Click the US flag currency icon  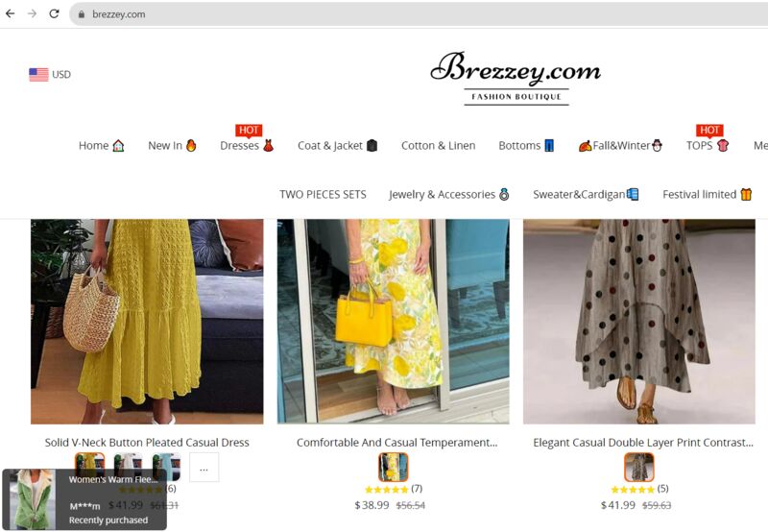[x=38, y=75]
